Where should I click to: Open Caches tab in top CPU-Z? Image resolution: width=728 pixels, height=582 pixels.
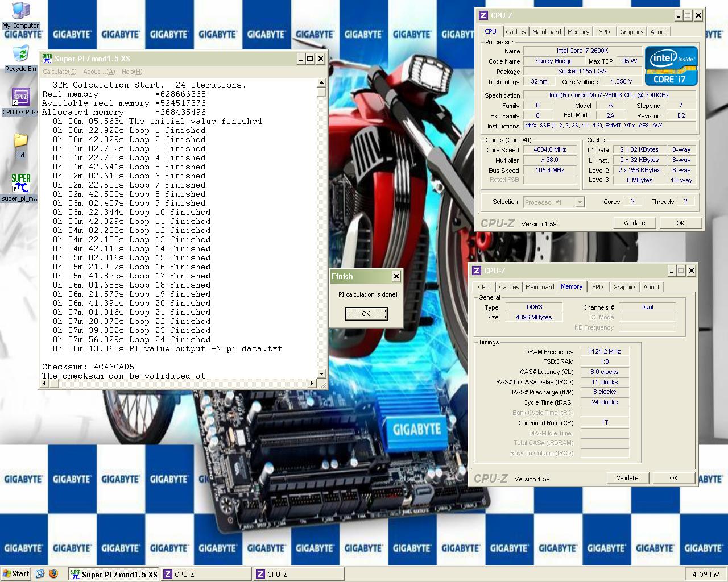click(515, 32)
